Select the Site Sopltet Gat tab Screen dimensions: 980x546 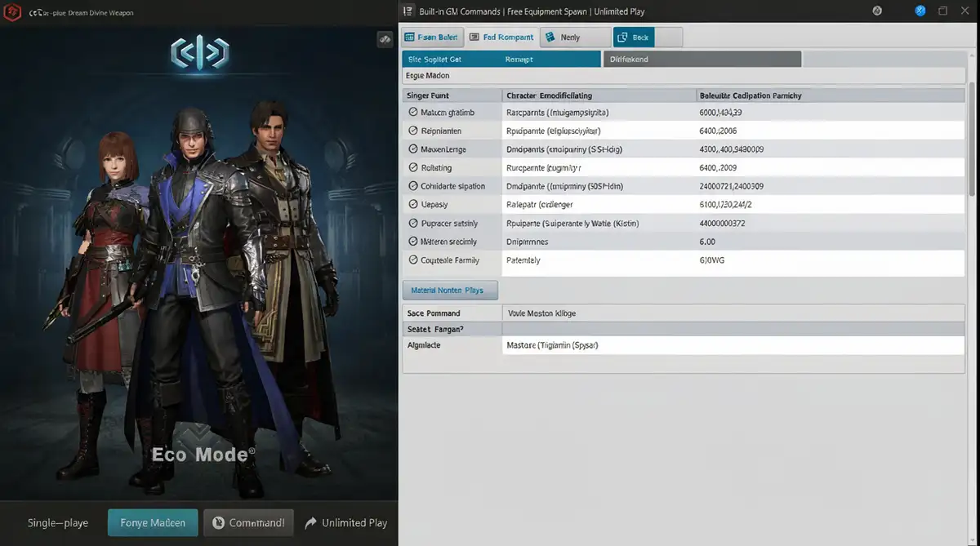point(501,59)
